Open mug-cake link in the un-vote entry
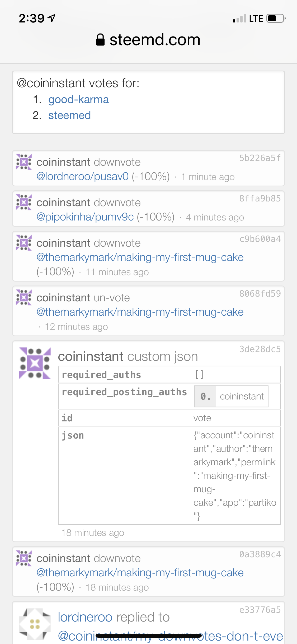Screen dimensions: 297x644 coord(140,312)
